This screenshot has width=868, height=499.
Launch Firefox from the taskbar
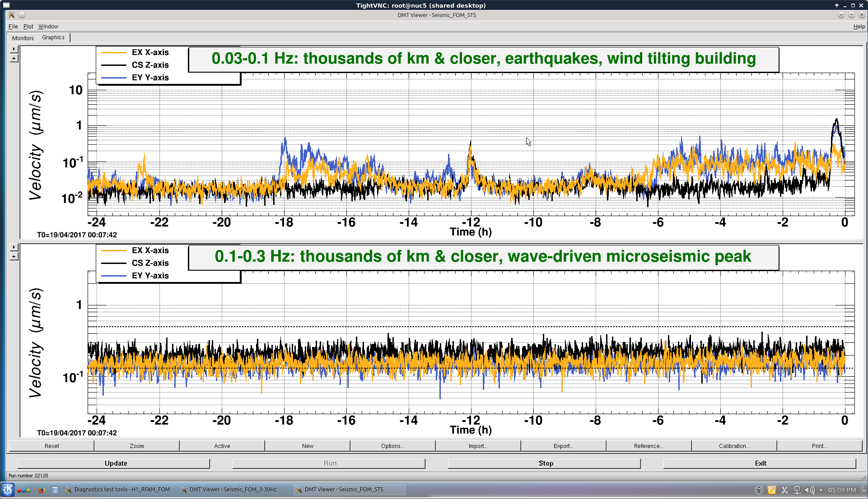(x=42, y=490)
